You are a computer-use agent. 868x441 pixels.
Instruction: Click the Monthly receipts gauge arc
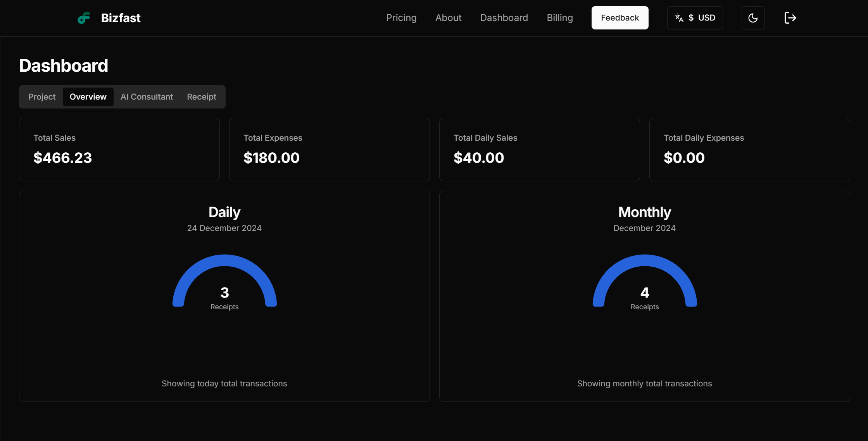[x=645, y=260]
